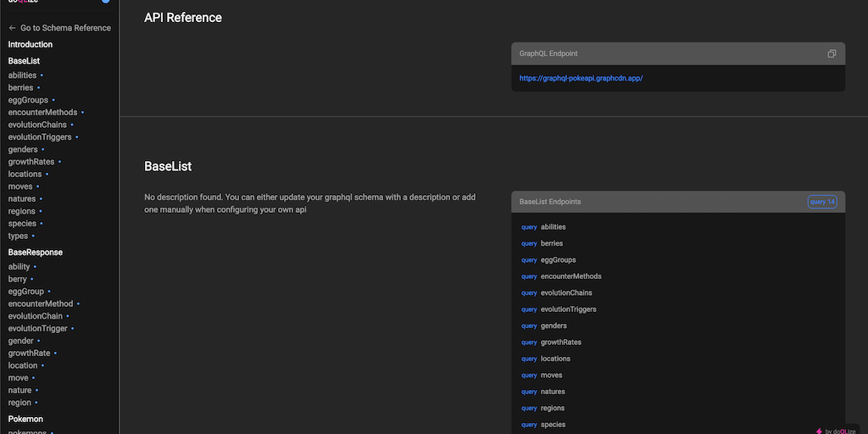Click the query 14 badge
The height and width of the screenshot is (434, 868).
tap(821, 202)
